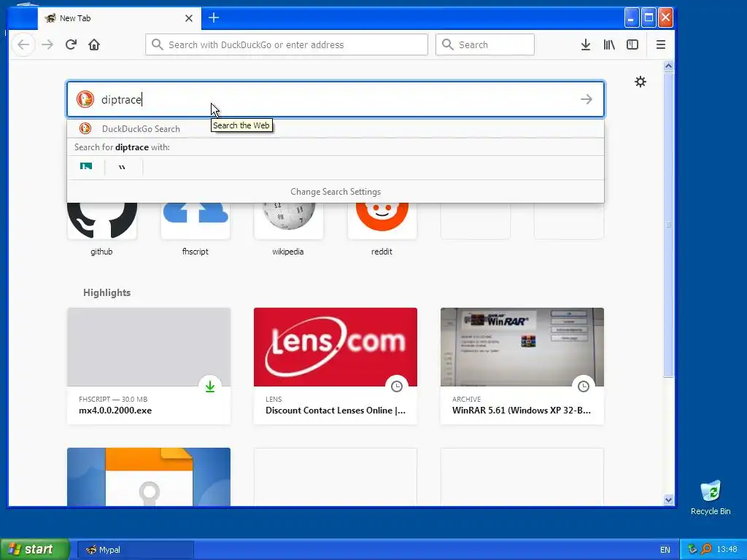Click the mx4.0.0.2000.exe file name
Screen dimensions: 747x560
click(115, 411)
